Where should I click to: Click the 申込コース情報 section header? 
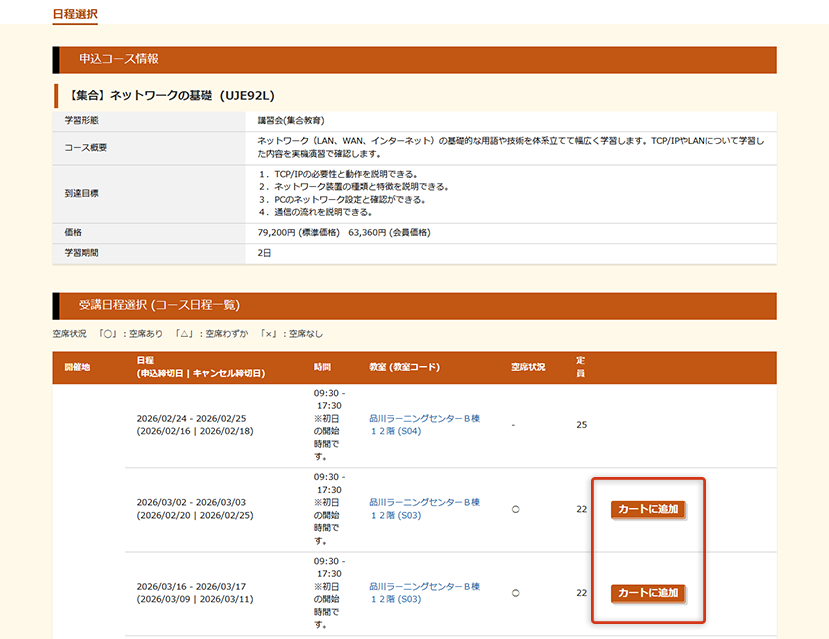click(118, 60)
